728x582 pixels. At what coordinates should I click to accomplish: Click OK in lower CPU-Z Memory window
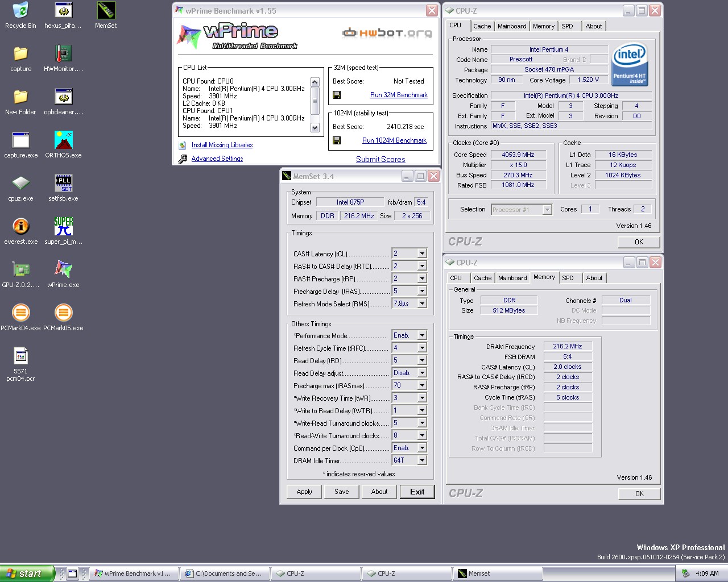639,494
